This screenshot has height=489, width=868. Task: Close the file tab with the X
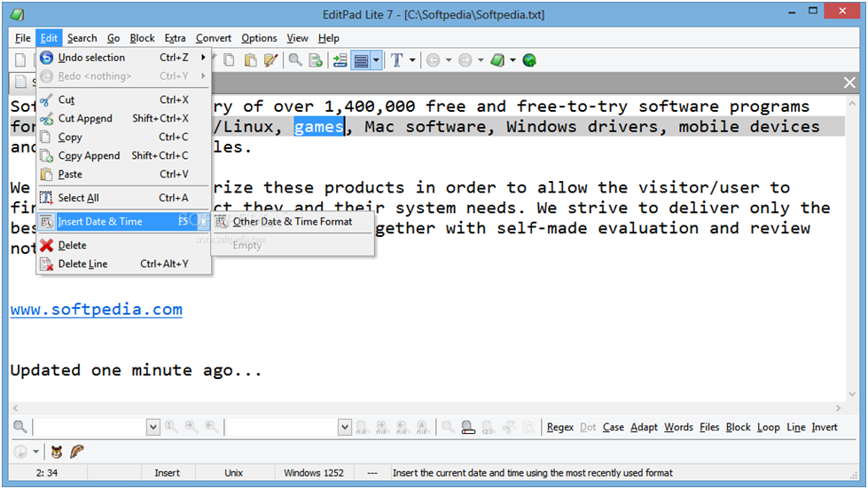pyautogui.click(x=849, y=83)
